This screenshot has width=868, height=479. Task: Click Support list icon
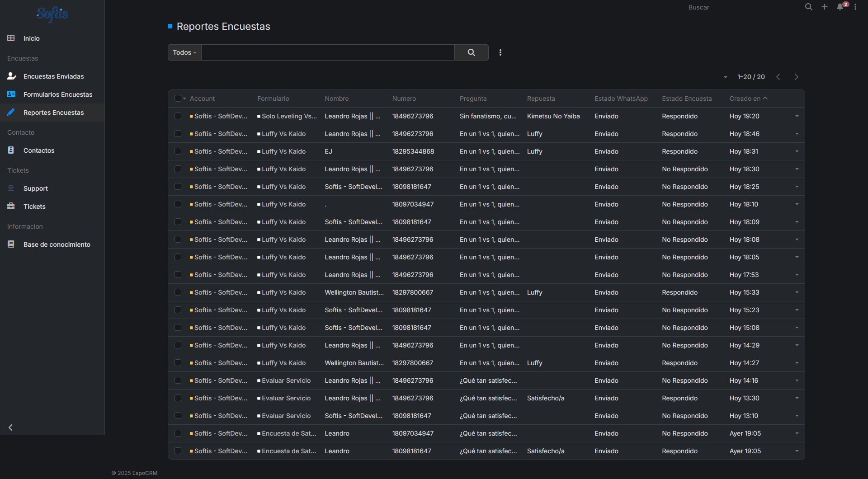[11, 188]
